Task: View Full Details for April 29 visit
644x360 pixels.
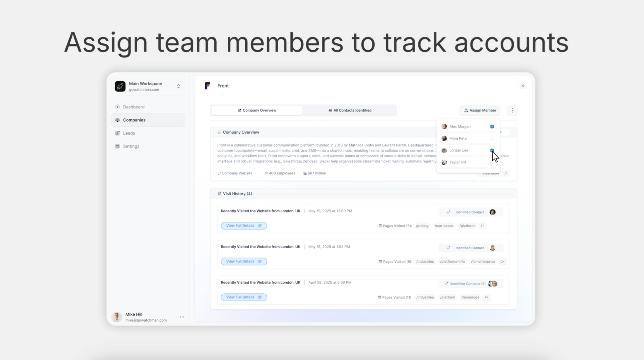Action: click(x=244, y=297)
